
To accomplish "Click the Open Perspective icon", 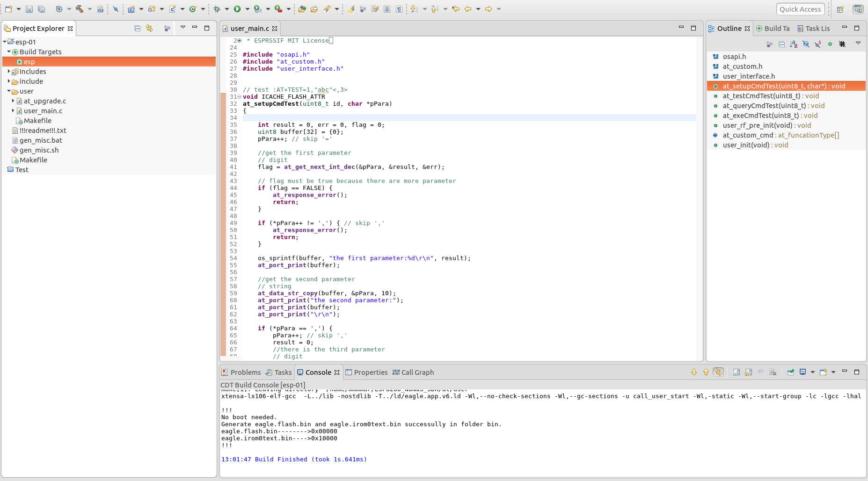I will click(x=840, y=9).
